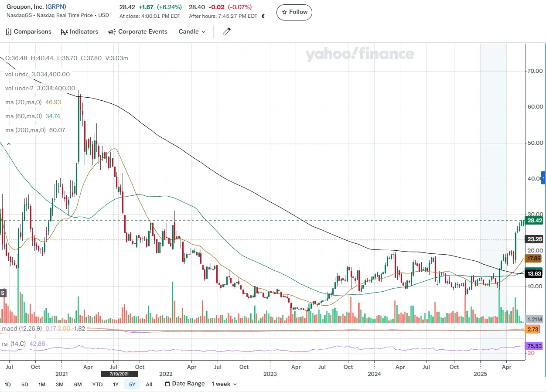This screenshot has height=392, width=546.
Task: Select the 1Y time range
Action: click(x=116, y=385)
